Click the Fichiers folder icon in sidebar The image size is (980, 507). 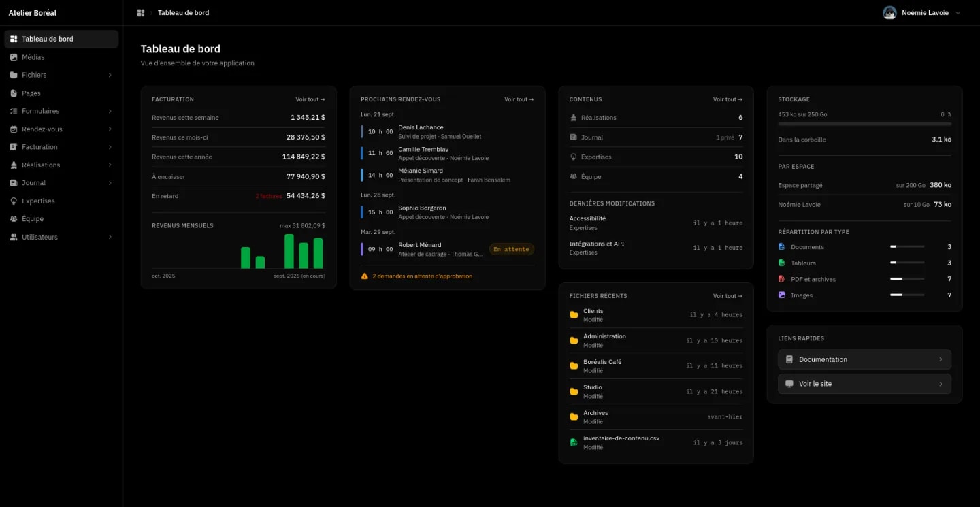coord(14,75)
